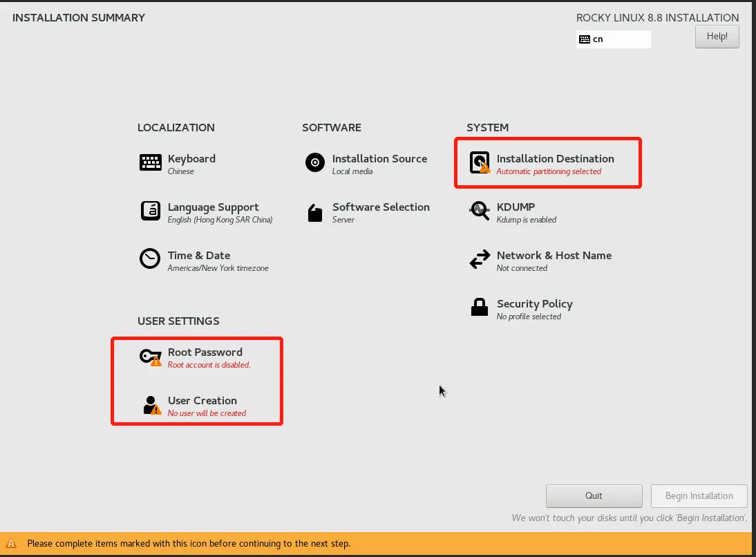Open Keyboard settings via keyboard icon
Viewport: 756px width, 557px height.
tap(151, 162)
